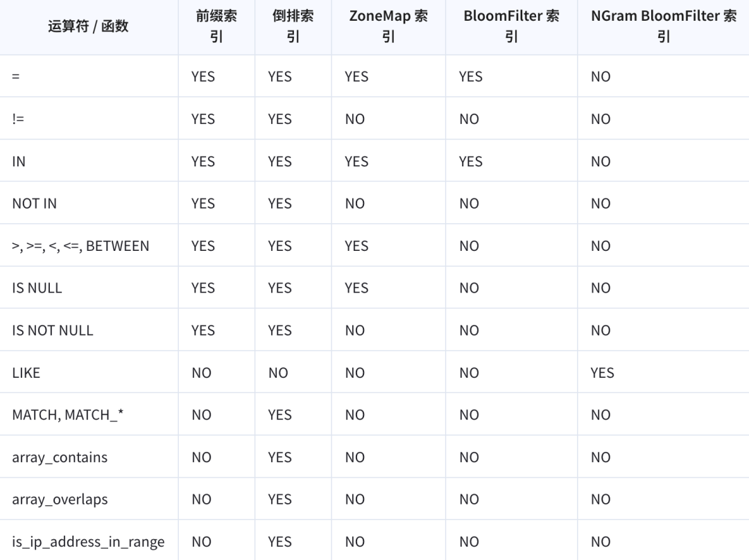The image size is (749, 560).
Task: Click the BETWEEN comparison operators cell
Action: pos(80,246)
